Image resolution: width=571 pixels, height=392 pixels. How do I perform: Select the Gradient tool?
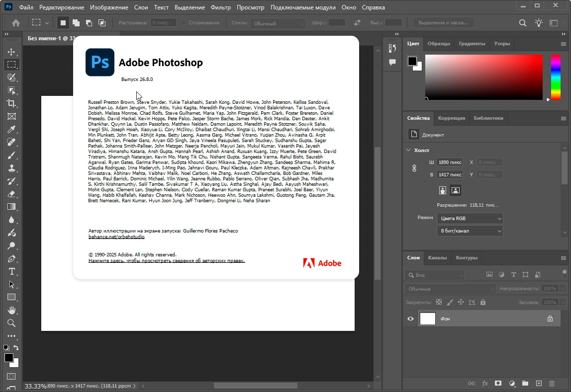point(11,207)
